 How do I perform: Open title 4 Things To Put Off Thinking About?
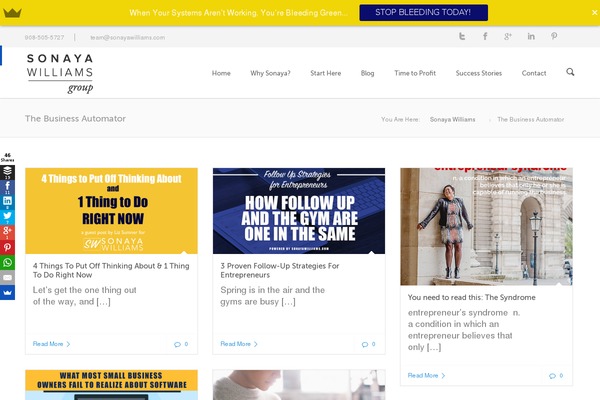point(111,270)
